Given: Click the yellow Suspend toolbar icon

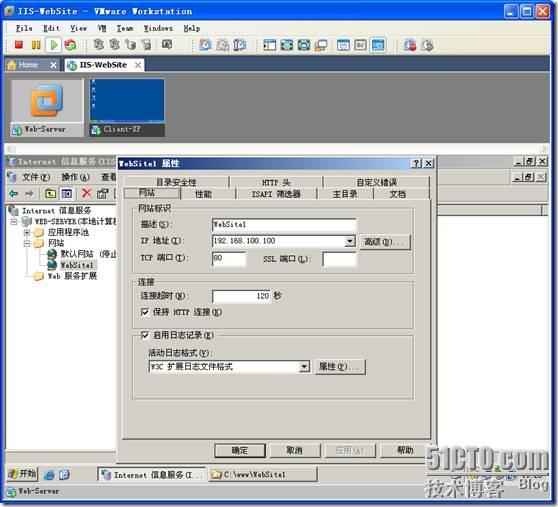Looking at the screenshot, I should pos(36,45).
